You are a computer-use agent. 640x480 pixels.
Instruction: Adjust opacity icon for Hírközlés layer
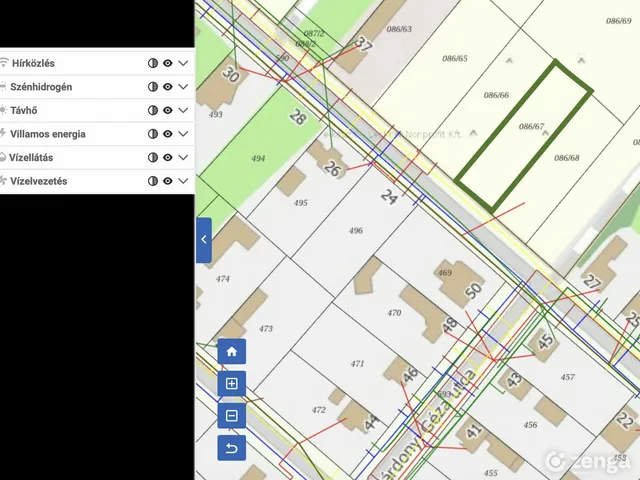click(153, 63)
